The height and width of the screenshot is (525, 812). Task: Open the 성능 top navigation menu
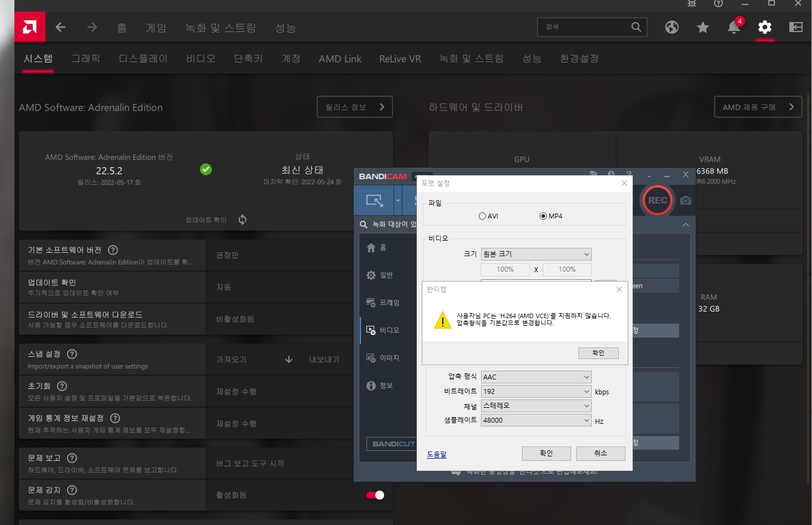286,28
